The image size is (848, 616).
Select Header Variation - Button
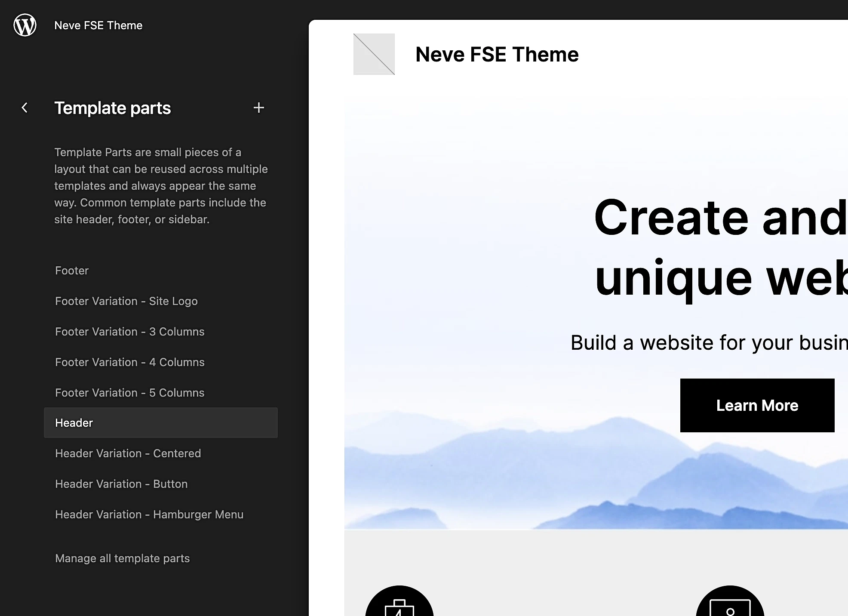tap(120, 484)
